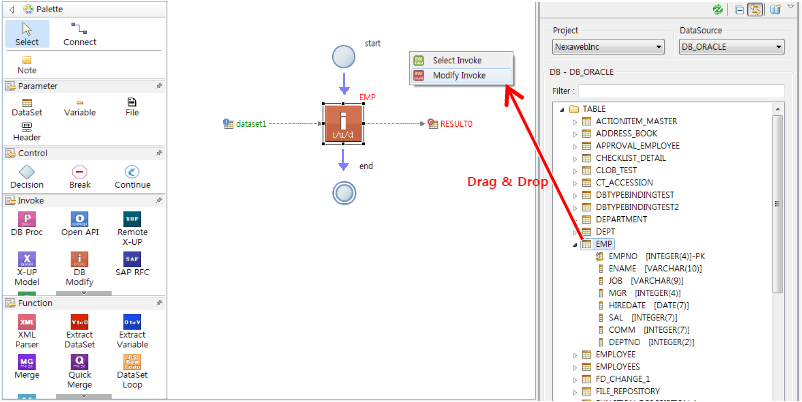Open the Project dropdown NexawebInc
802x402 pixels.
[x=608, y=47]
